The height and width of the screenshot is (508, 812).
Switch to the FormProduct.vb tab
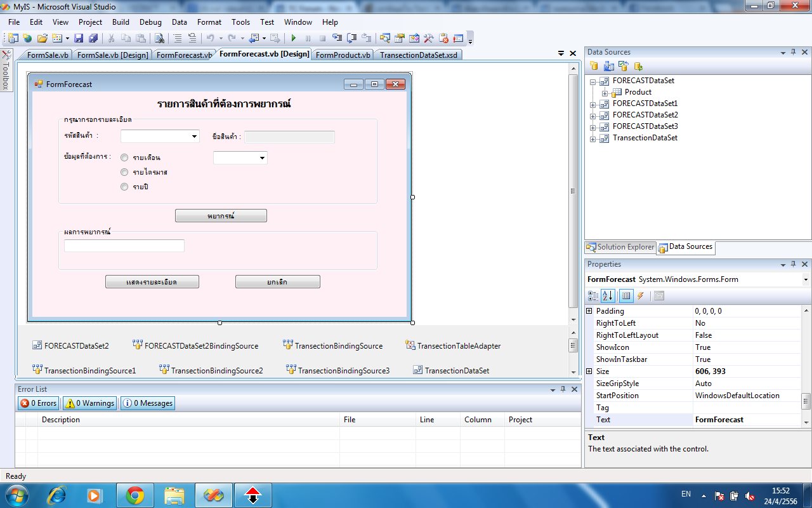(343, 55)
